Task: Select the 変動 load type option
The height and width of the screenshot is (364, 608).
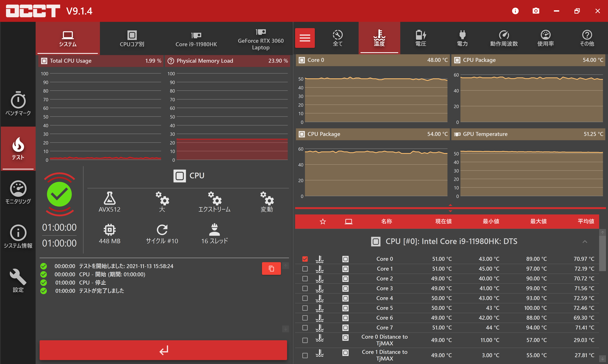Action: click(267, 202)
